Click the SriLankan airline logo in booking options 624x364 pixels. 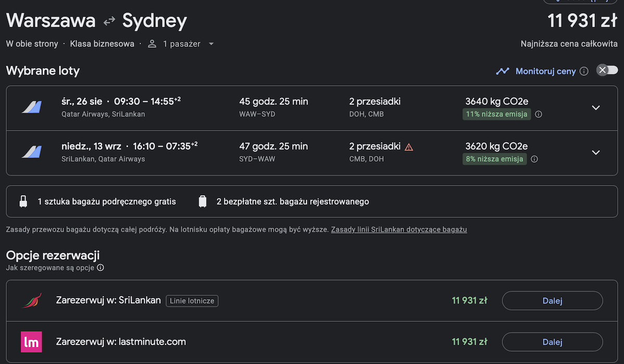coord(31,301)
